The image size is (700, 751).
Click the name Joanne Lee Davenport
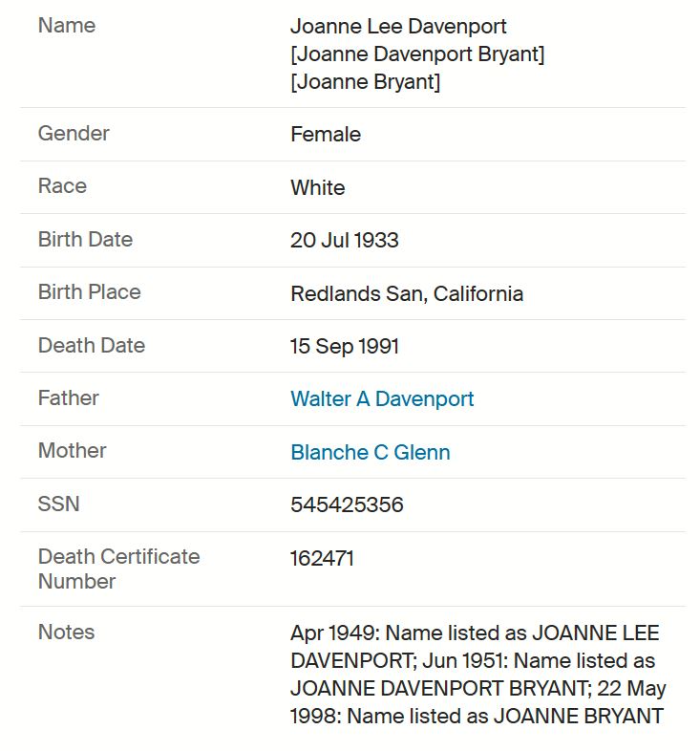coord(398,27)
